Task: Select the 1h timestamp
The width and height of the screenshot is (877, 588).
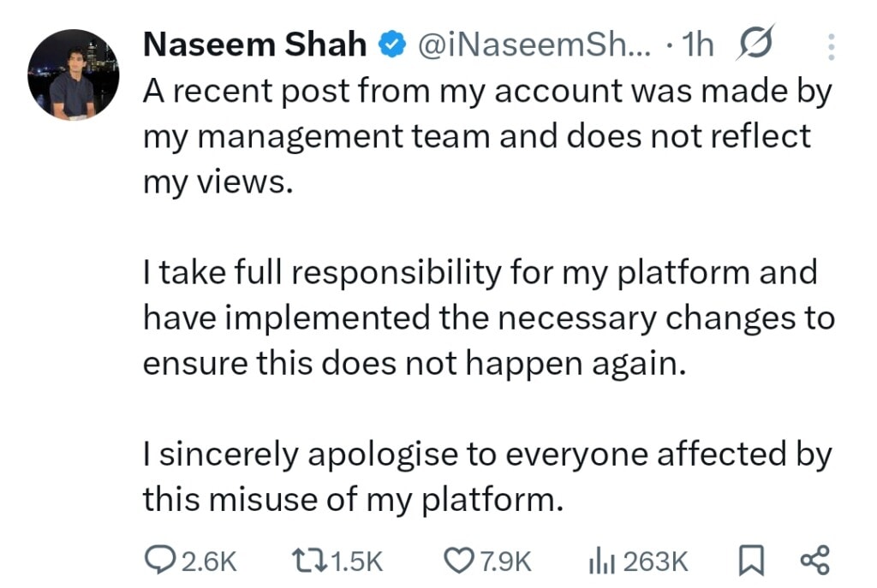Action: [697, 44]
